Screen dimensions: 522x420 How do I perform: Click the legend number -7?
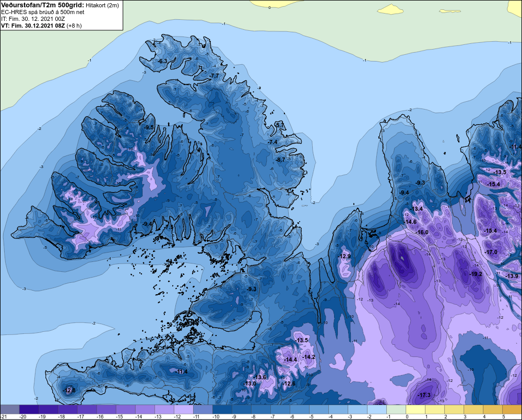click(272, 417)
